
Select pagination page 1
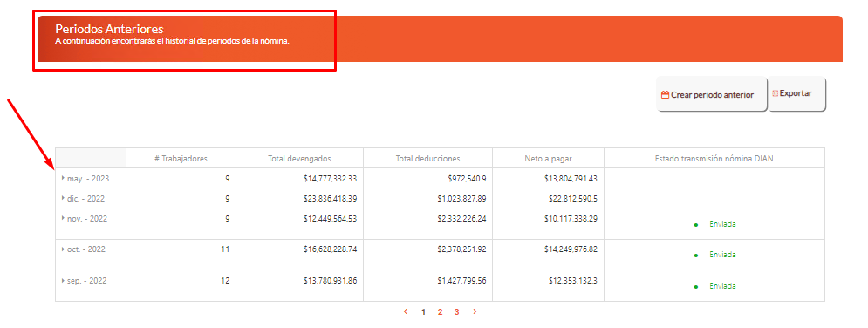[423, 312]
